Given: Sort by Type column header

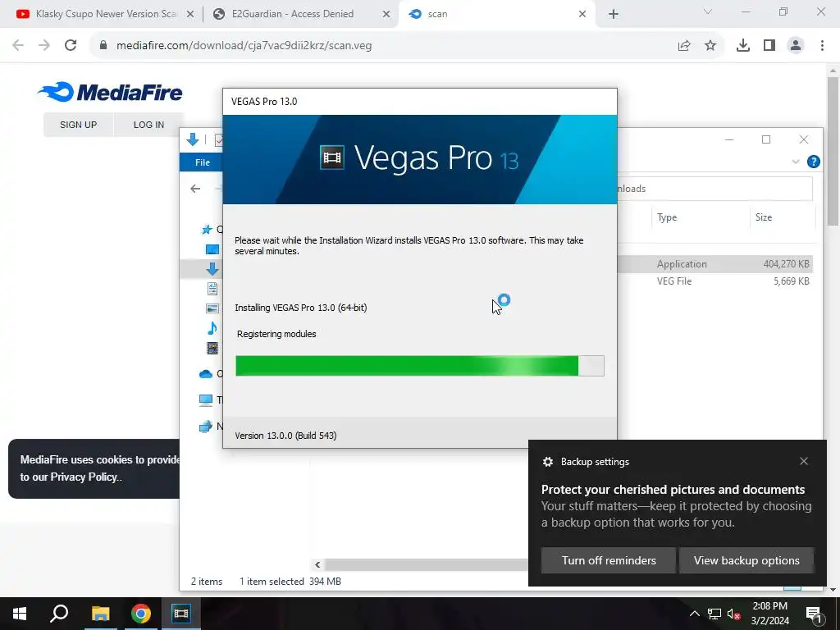Looking at the screenshot, I should coord(667,217).
